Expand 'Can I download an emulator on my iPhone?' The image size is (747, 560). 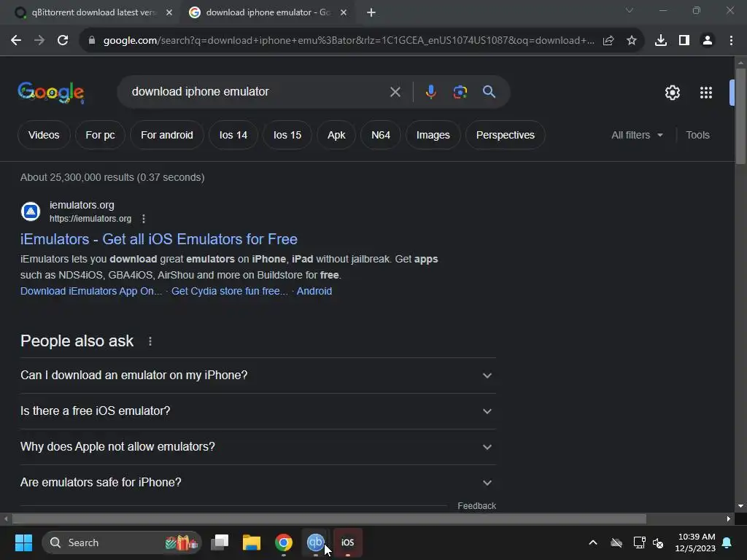pyautogui.click(x=258, y=376)
